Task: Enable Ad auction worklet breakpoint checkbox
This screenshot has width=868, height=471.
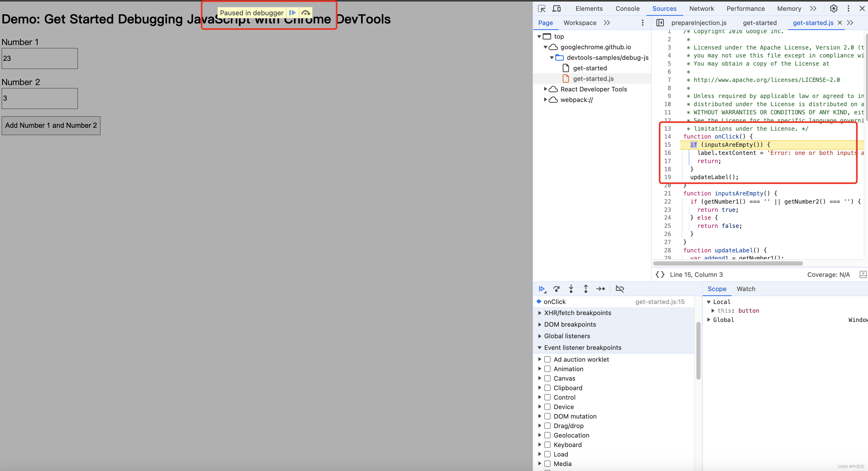Action: coord(547,359)
